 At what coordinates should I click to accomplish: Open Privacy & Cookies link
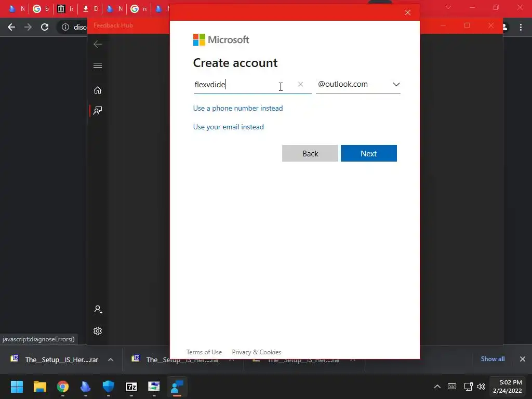tap(257, 352)
